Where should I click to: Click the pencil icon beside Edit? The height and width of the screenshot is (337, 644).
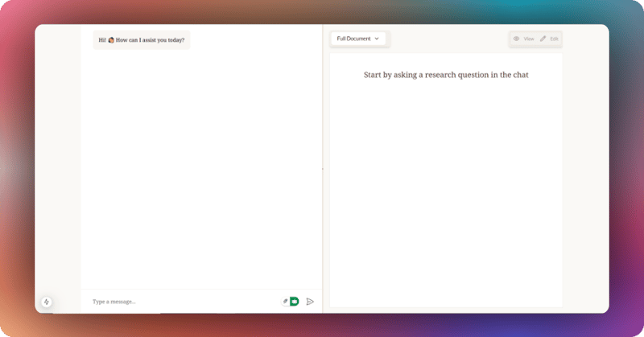543,39
